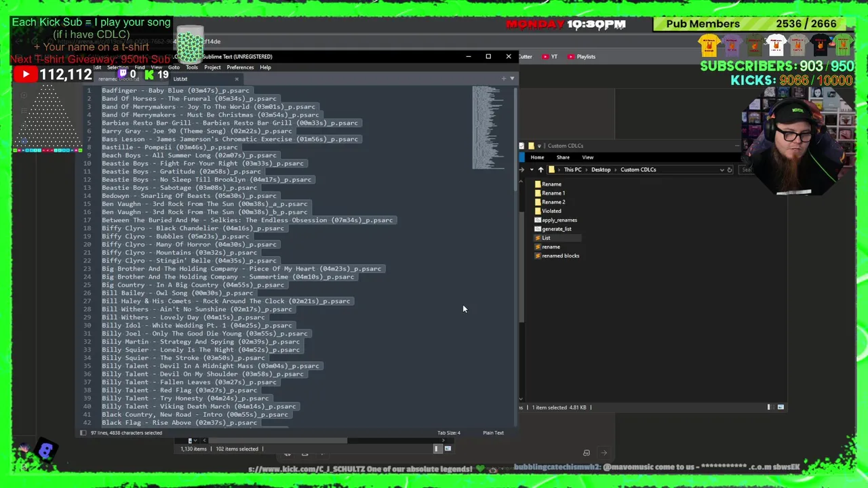This screenshot has height=488, width=868.
Task: Open the Goto menu in Sublime Text
Action: pos(174,67)
